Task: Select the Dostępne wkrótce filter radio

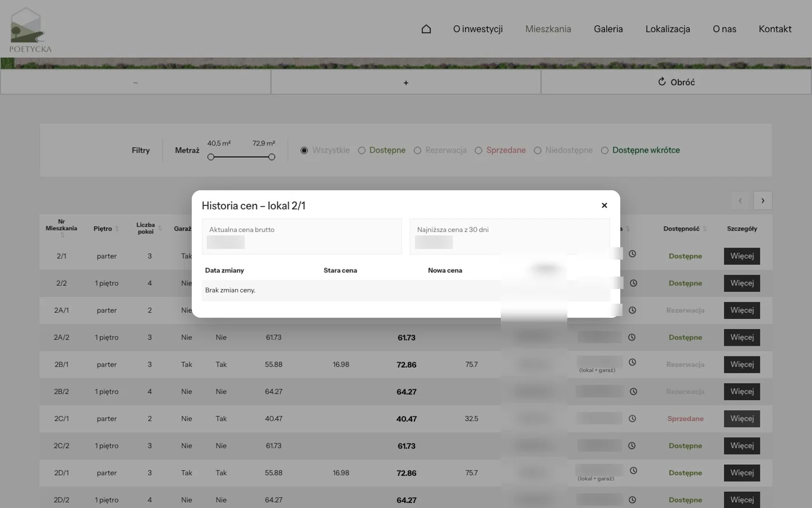Action: (605, 150)
